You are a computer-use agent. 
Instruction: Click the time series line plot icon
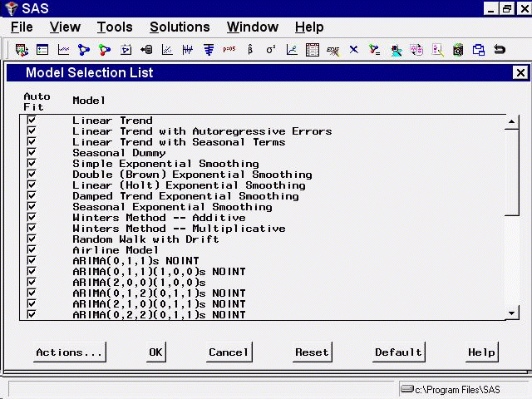coord(63,50)
